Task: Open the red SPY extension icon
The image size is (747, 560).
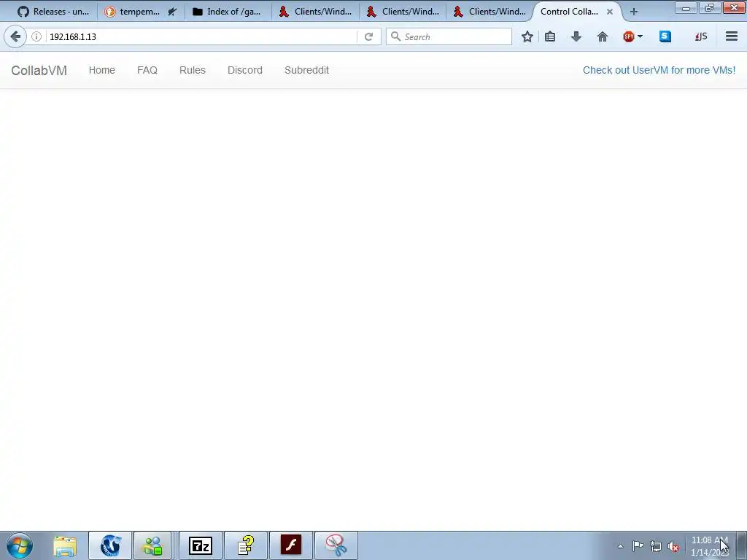Action: tap(628, 36)
